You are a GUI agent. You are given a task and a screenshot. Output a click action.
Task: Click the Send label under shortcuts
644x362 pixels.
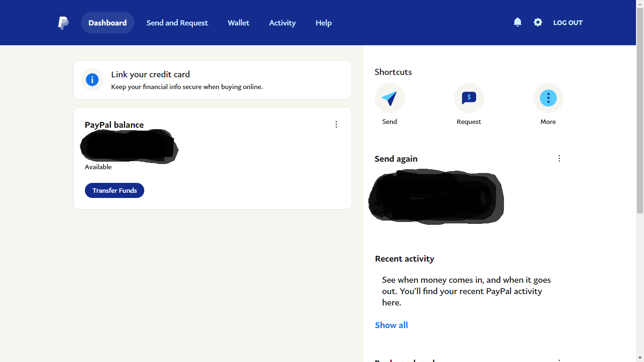point(389,122)
